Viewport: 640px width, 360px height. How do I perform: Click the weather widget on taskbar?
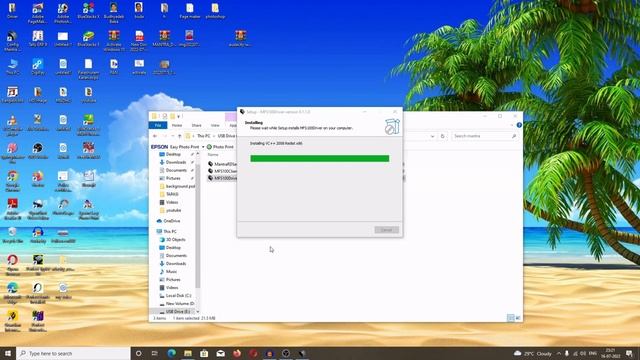click(533, 353)
